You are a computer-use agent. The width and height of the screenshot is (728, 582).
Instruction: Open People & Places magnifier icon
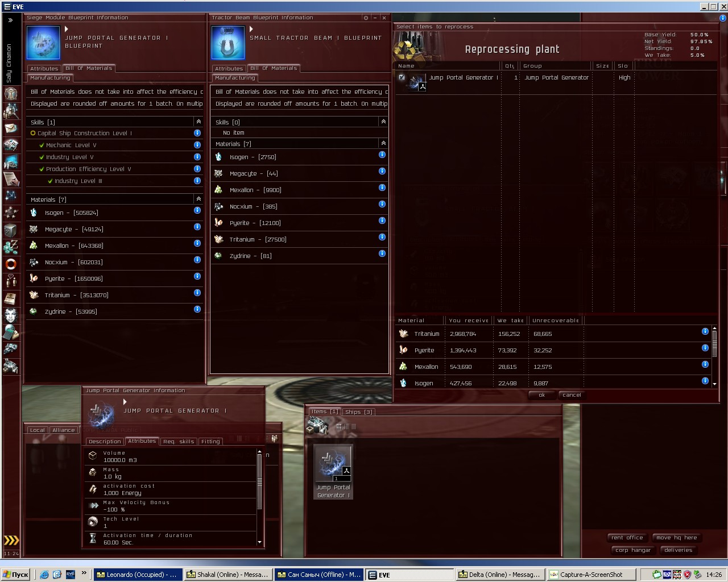coord(11,111)
